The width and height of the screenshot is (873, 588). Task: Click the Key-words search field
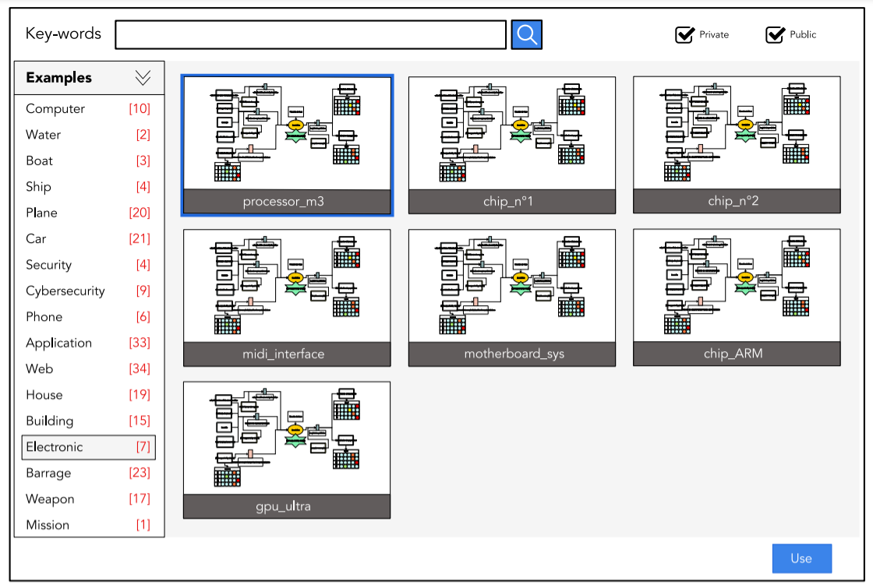click(311, 34)
